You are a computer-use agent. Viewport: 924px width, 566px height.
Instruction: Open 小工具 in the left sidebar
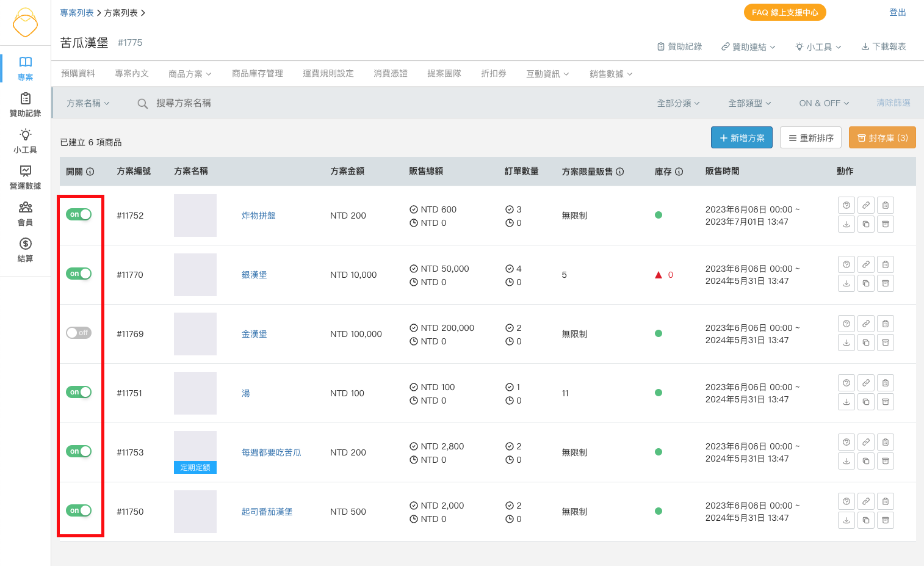click(25, 141)
